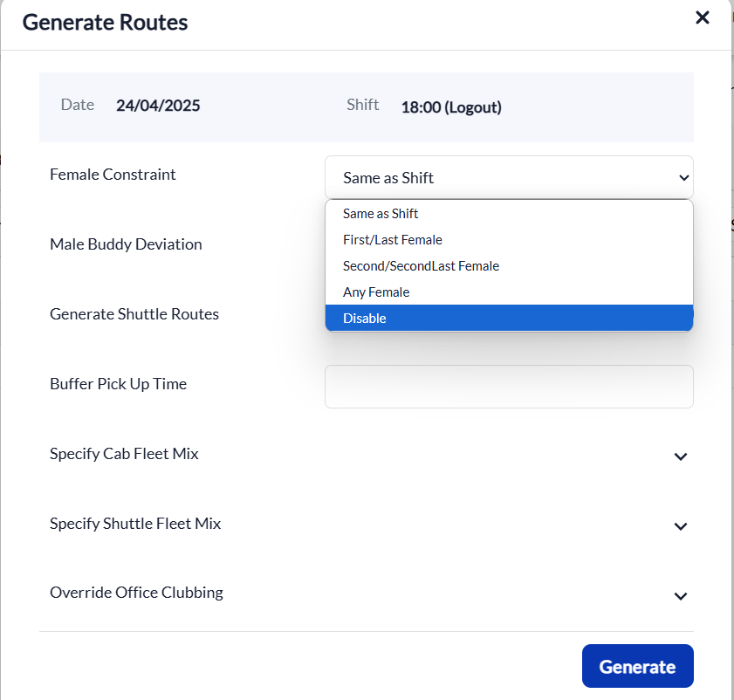The image size is (734, 700).
Task: Open the Female Constraint combo box
Action: coord(509,177)
